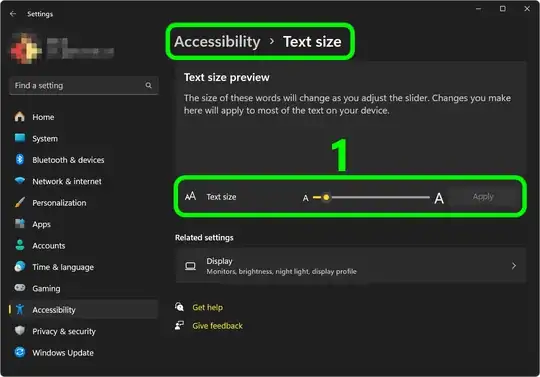Open Privacy & security label
Viewport: 540px width, 377px height.
[64, 331]
